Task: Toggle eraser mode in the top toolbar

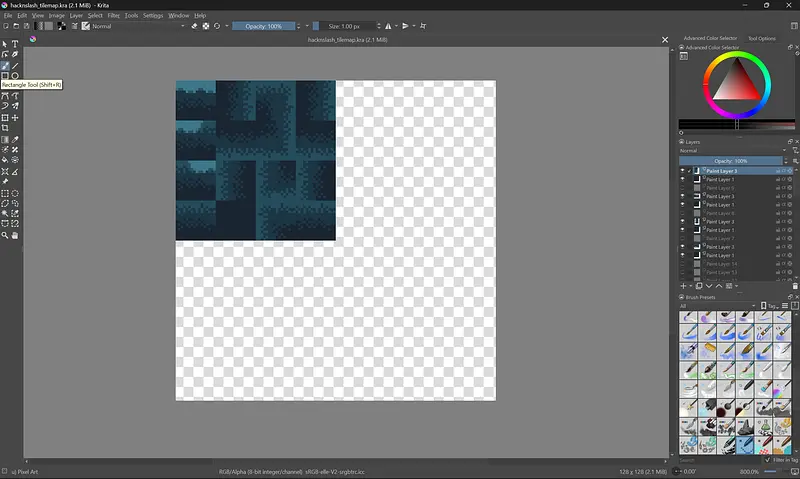Action: tap(194, 26)
